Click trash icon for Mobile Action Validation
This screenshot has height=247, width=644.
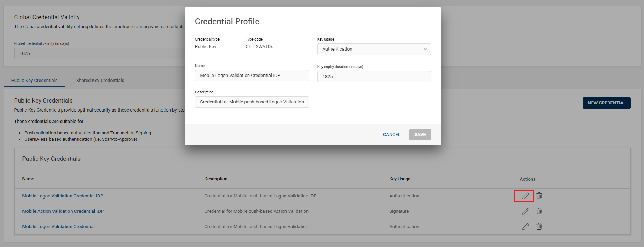coord(539,211)
